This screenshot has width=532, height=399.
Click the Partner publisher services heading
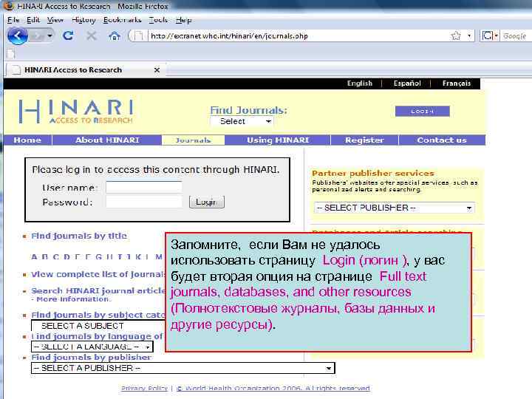coord(373,174)
